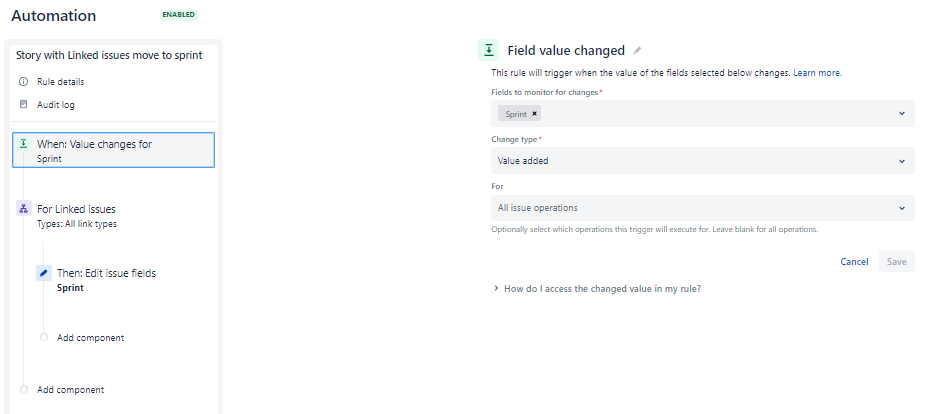Screen dimensions: 945x414
Task: Click the blue pencil Edit issue fields icon
Action: click(43, 273)
